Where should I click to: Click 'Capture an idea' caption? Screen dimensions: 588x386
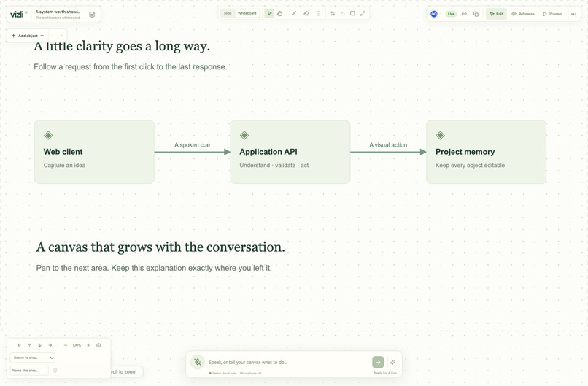point(64,166)
